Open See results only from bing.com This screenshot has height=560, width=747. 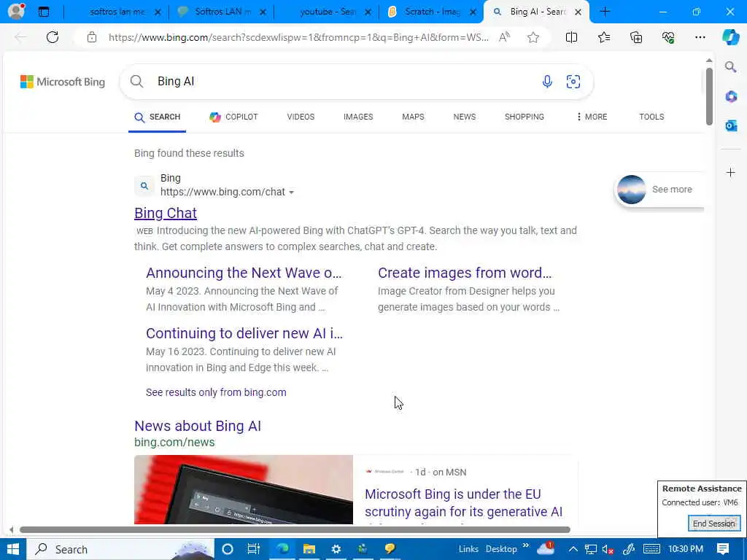coord(216,392)
